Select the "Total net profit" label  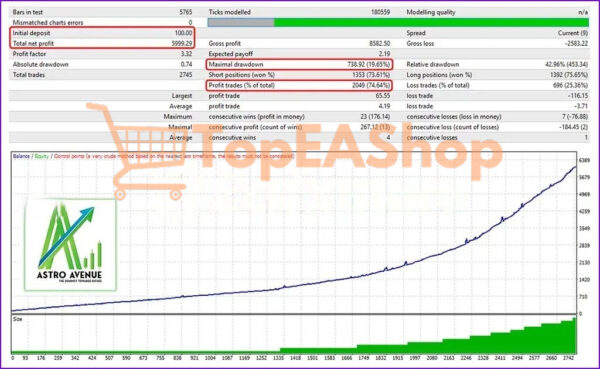point(33,43)
